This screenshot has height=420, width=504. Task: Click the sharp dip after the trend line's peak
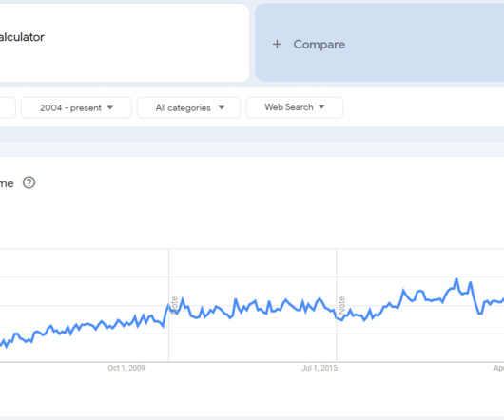[x=480, y=313]
